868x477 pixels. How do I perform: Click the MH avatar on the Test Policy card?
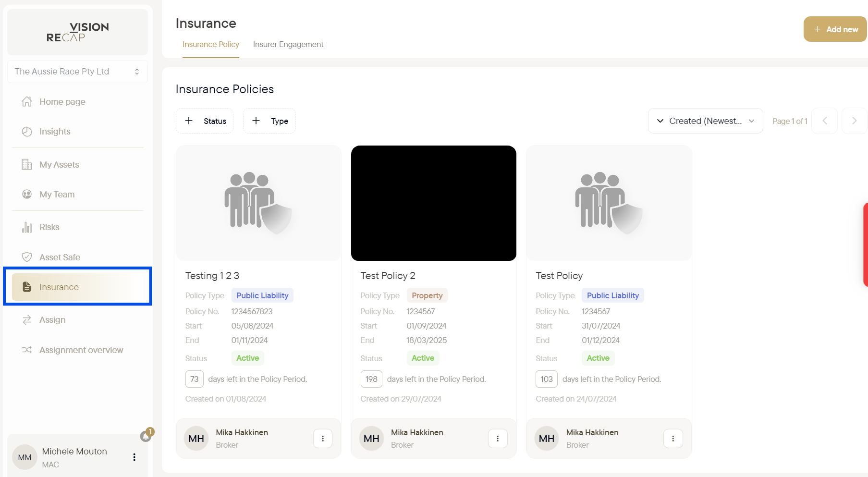coord(547,439)
